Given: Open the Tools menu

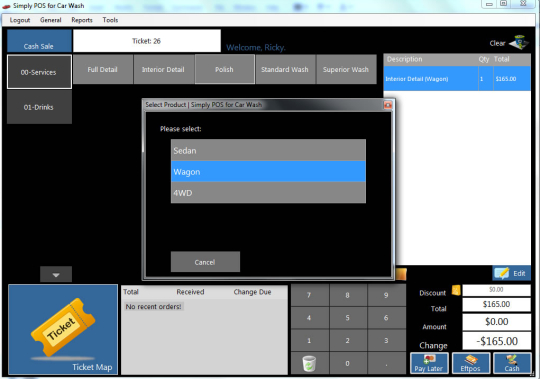Looking at the screenshot, I should [110, 20].
